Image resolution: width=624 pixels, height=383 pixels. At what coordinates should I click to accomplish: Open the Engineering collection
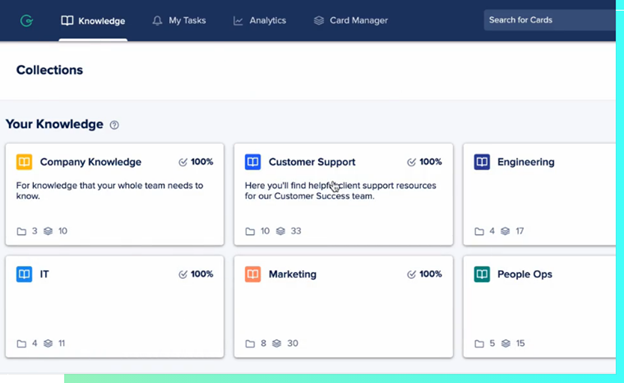(539, 194)
